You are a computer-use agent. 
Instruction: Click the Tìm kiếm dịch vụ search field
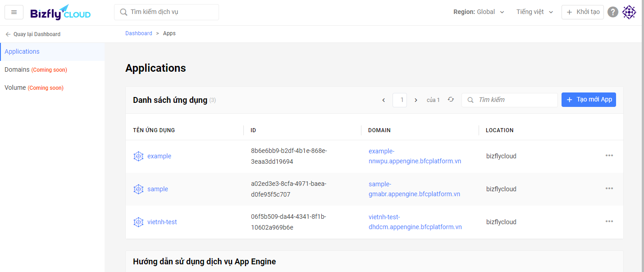point(166,12)
